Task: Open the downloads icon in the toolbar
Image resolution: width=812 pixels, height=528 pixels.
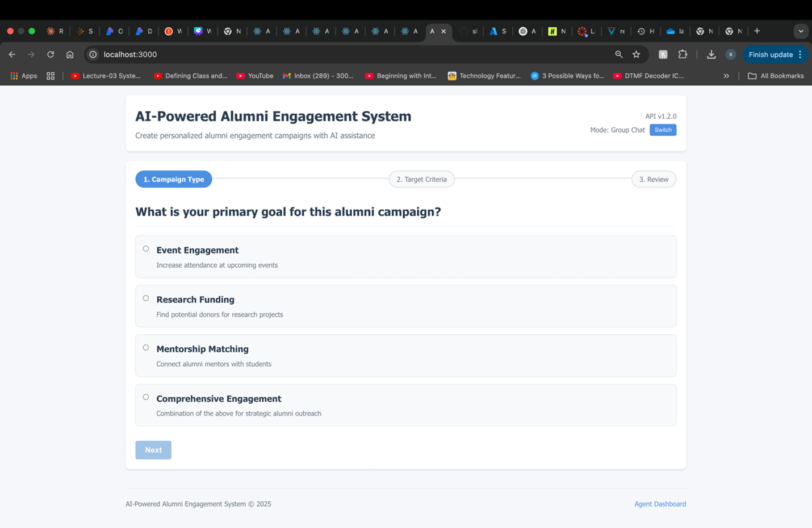Action: click(x=711, y=55)
